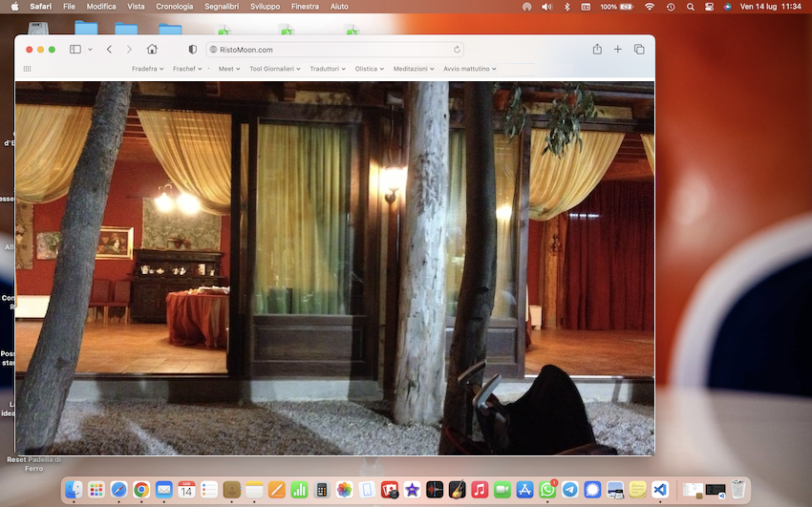Expand the Avvio mattutino bookmarks folder
The image size is (812, 507).
(x=470, y=69)
